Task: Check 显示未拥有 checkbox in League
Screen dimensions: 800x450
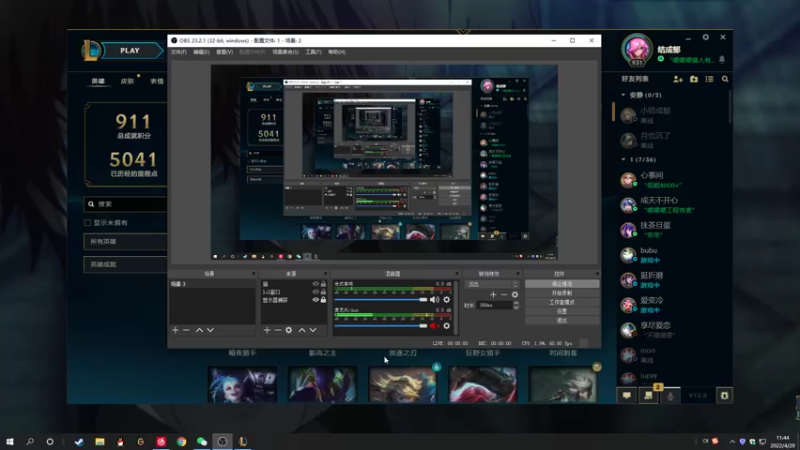Action: tap(87, 222)
